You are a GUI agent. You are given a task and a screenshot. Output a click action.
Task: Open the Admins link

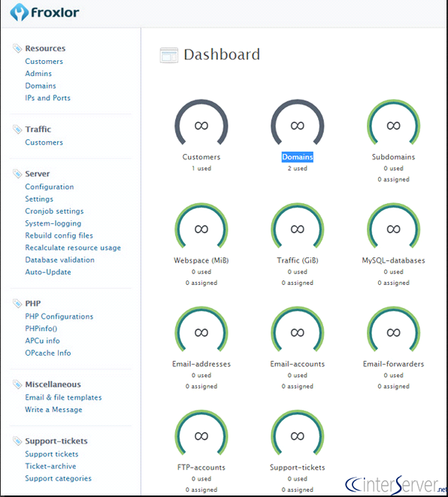tap(38, 73)
